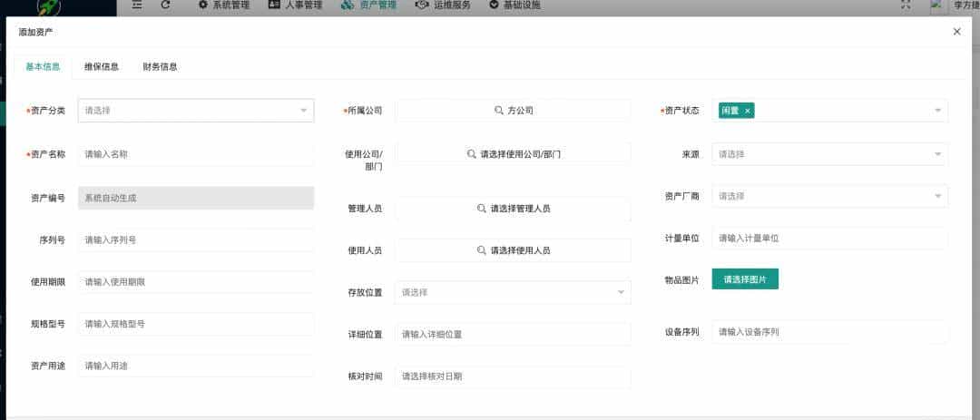Click the 序列号 input field

(196, 240)
